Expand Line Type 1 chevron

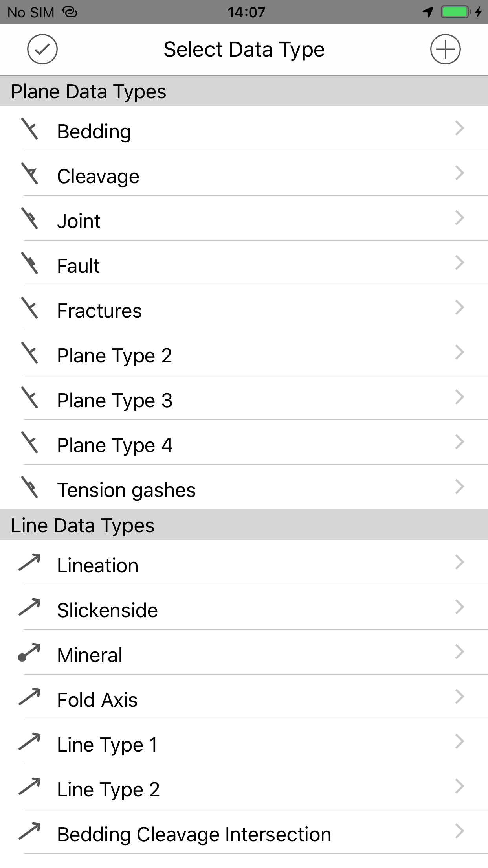(459, 742)
